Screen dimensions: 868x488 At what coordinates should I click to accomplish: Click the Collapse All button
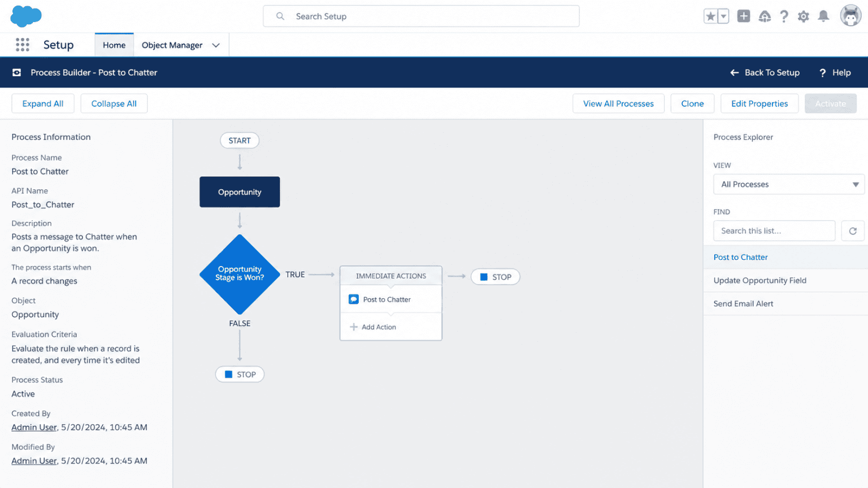pos(114,103)
